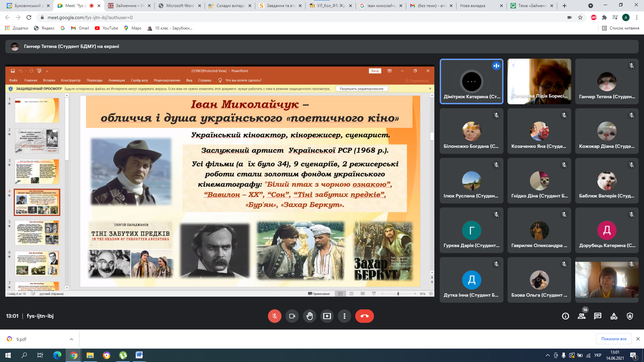Open a new browser tab
The image size is (644, 362).
click(565, 6)
